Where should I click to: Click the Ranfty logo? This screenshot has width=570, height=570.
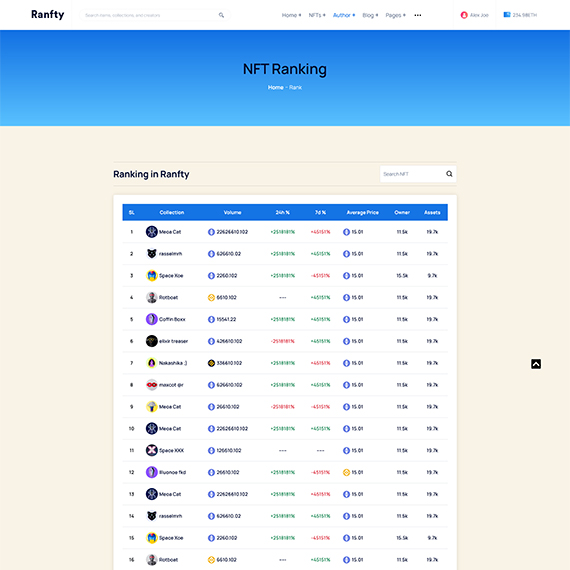click(x=48, y=15)
